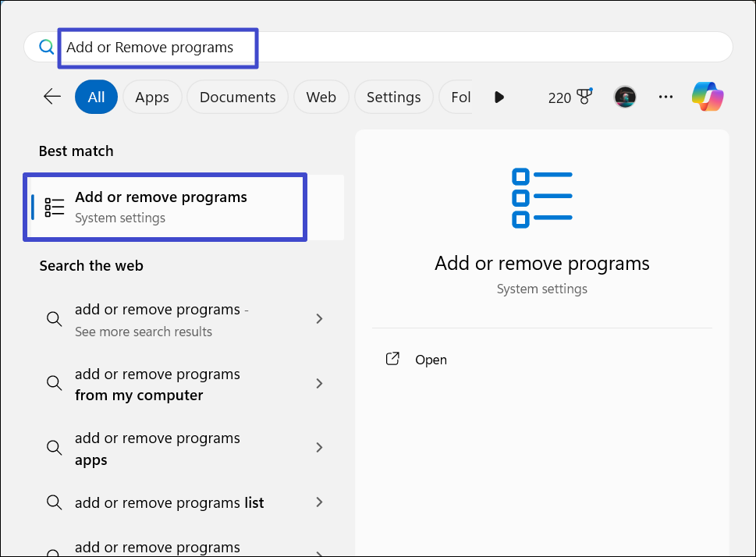This screenshot has height=557, width=756.
Task: Switch to the Apps filter tab
Action: [152, 97]
